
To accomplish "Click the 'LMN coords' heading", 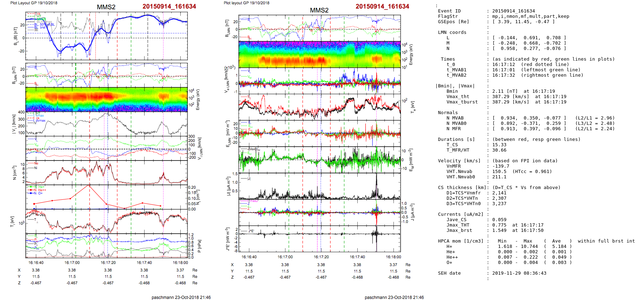I will coord(452,32).
